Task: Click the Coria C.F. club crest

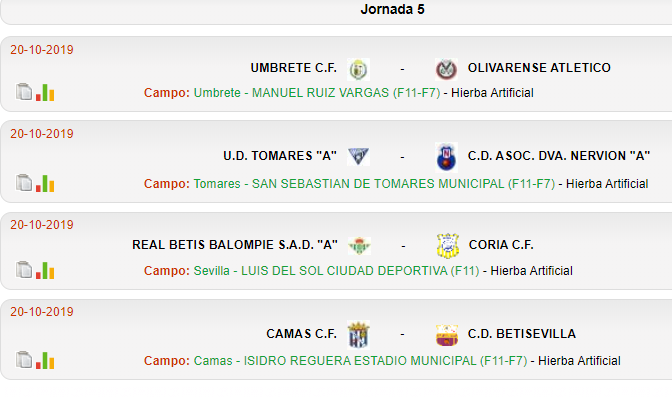Action: pyautogui.click(x=447, y=246)
